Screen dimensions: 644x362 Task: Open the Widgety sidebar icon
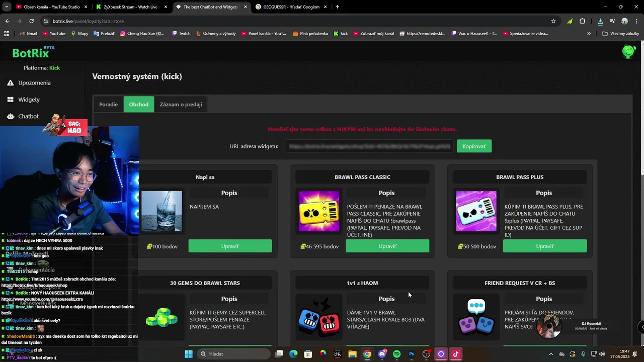tap(10, 100)
